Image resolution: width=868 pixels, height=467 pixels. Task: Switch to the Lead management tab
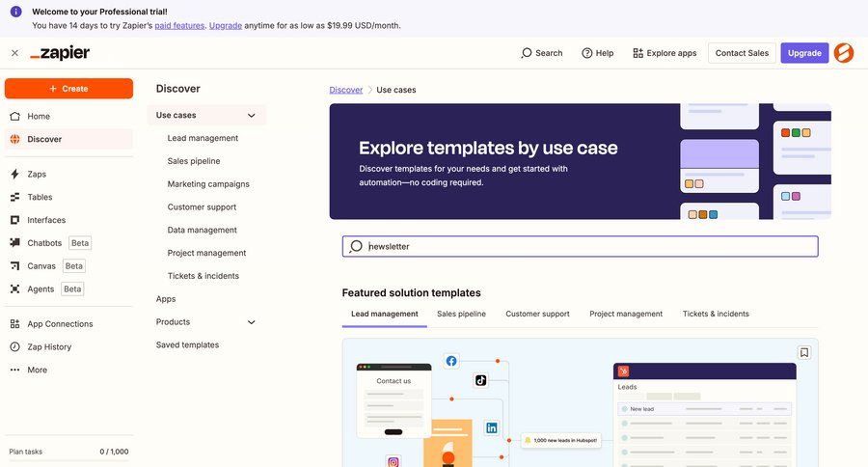384,315
